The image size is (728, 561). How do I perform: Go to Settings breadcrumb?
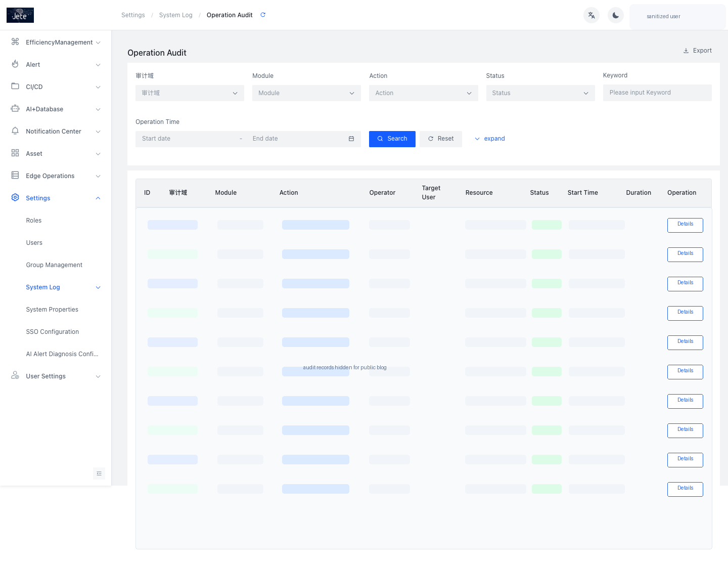133,15
